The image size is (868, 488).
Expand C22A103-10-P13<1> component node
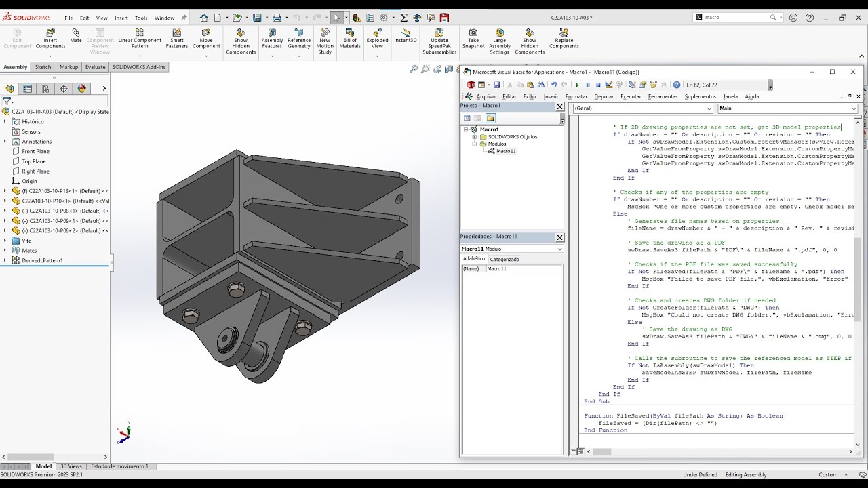[5, 191]
